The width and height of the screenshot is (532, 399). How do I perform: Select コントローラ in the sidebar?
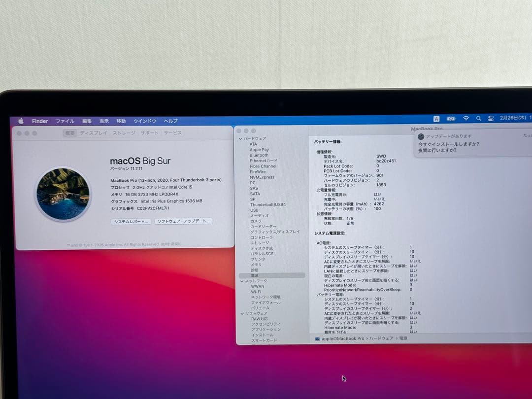[x=261, y=237]
